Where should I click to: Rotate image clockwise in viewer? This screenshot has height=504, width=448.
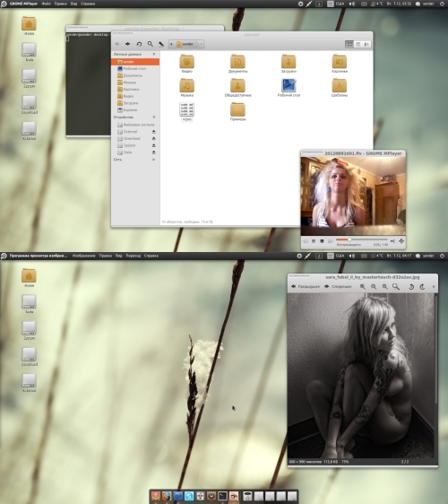[x=422, y=287]
